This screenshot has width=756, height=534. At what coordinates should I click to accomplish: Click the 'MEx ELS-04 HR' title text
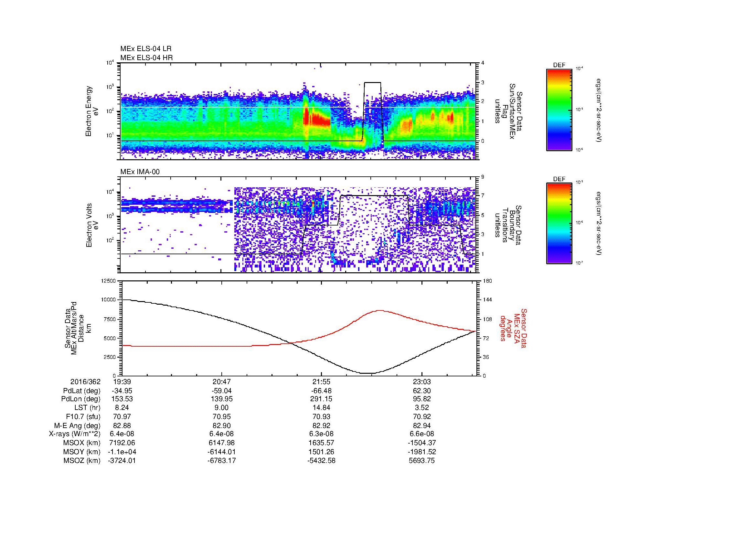(x=146, y=58)
